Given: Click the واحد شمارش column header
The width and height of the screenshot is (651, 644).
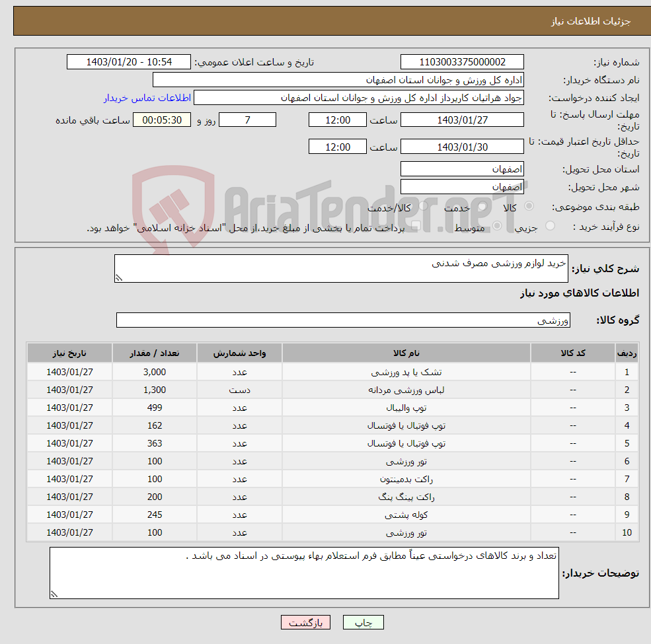Looking at the screenshot, I should (x=239, y=353).
